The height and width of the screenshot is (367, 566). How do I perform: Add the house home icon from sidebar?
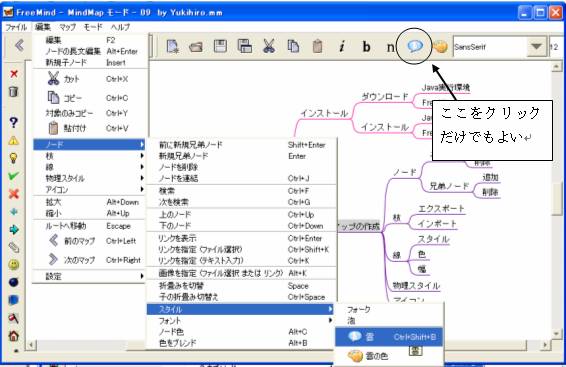point(14,336)
